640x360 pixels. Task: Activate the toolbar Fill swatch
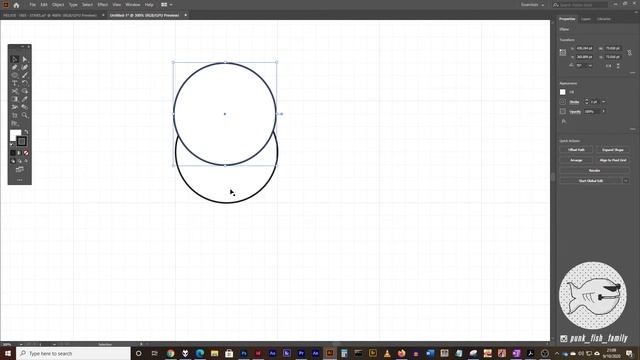15,135
